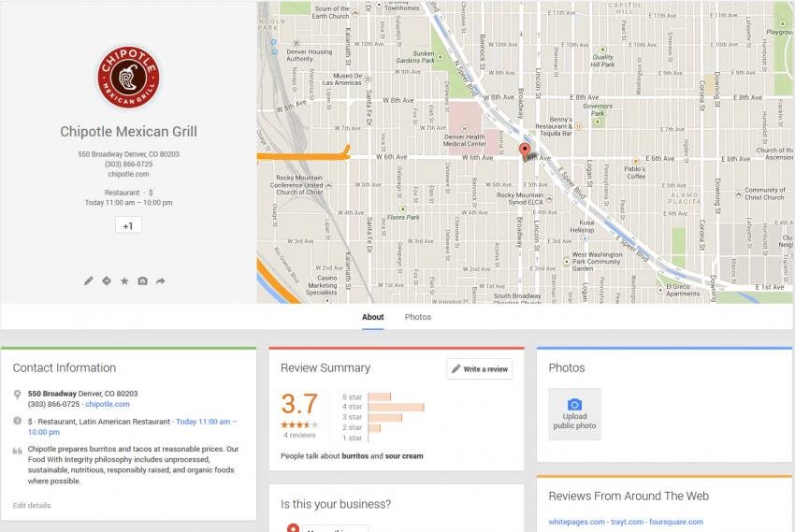Screen dimensions: 795x532
Task: Click Flores Park marker on map
Action: click(x=402, y=208)
